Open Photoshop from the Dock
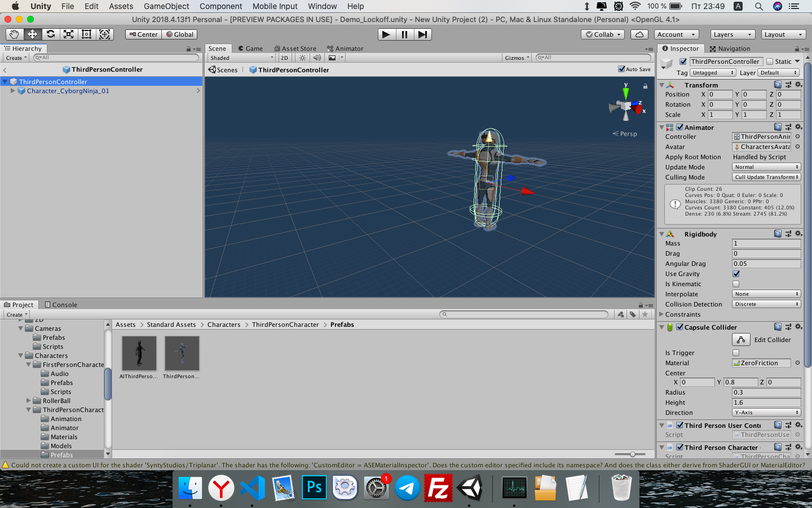This screenshot has height=508, width=812. point(314,488)
